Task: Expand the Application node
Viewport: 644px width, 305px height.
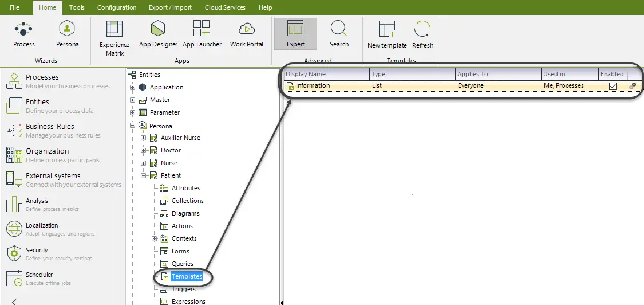Action: tap(132, 87)
